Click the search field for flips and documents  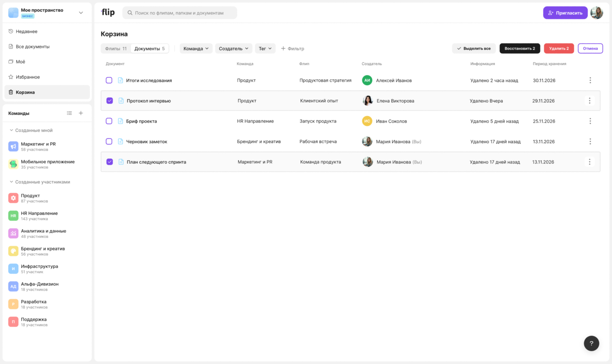[x=180, y=13]
